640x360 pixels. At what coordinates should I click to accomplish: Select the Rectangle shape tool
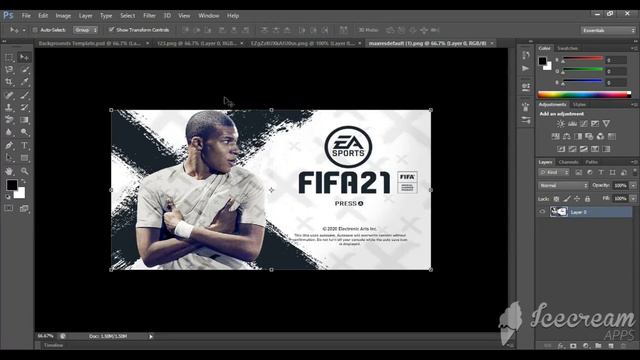click(24, 158)
